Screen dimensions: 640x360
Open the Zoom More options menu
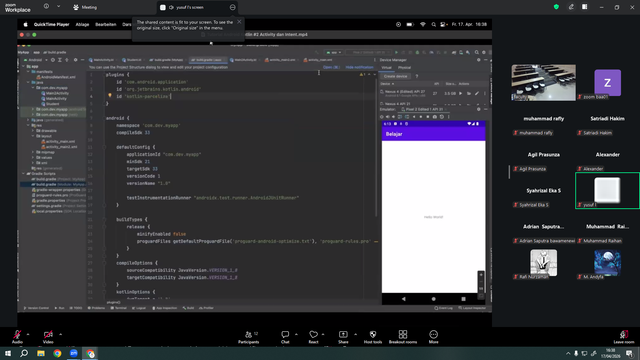pyautogui.click(x=433, y=337)
